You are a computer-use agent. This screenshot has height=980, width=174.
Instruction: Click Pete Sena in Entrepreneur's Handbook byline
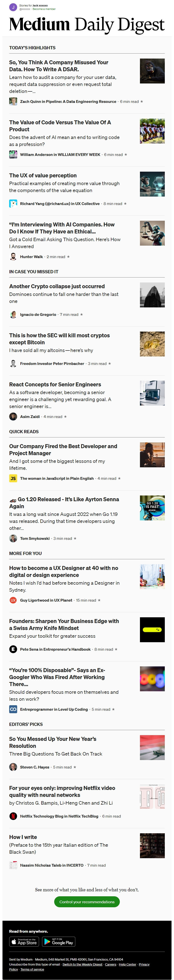click(55, 649)
